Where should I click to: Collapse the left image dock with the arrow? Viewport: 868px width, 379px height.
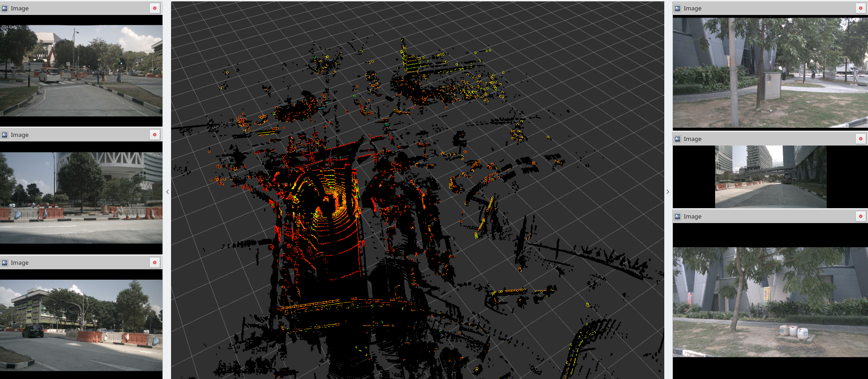tap(167, 192)
